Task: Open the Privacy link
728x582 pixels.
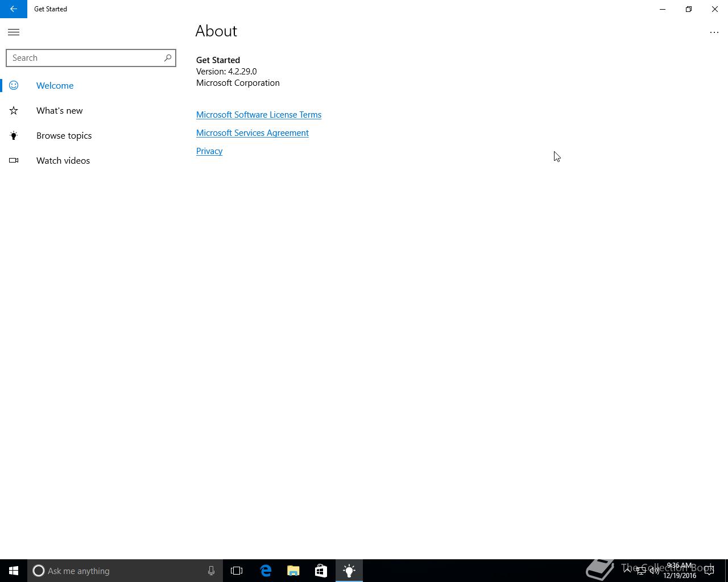Action: click(209, 151)
